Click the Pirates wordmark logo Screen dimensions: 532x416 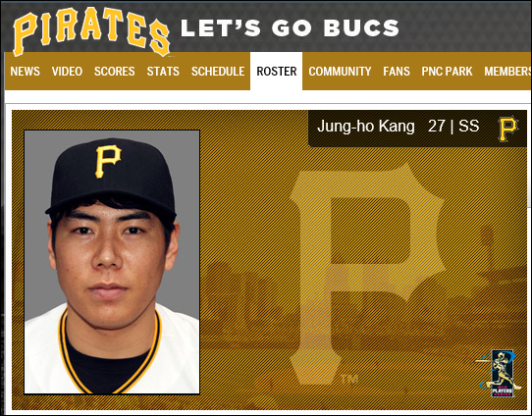pos(91,31)
